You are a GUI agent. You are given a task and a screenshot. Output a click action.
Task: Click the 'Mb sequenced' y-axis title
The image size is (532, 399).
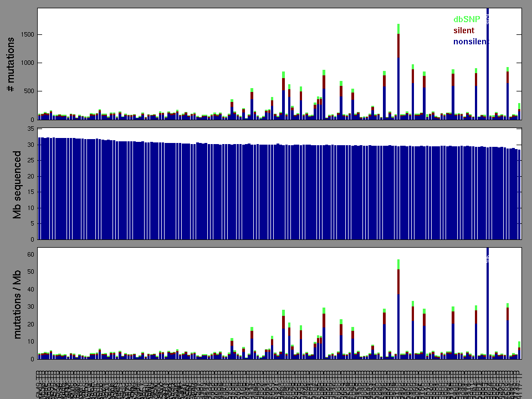[x=17, y=185]
